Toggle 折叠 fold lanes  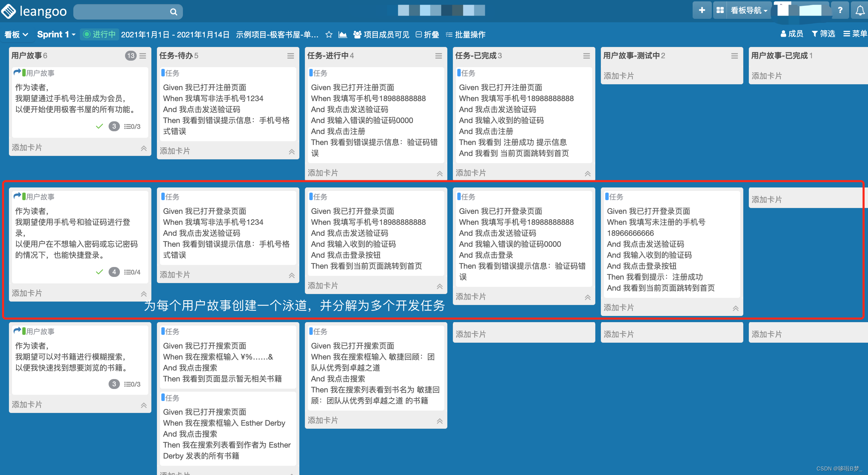(427, 35)
